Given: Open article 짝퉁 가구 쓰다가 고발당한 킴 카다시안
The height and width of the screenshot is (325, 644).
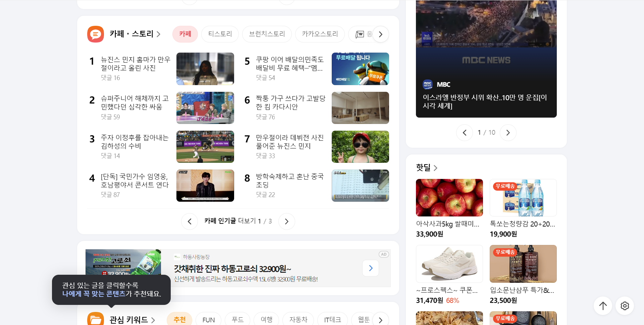Looking at the screenshot, I should [290, 103].
